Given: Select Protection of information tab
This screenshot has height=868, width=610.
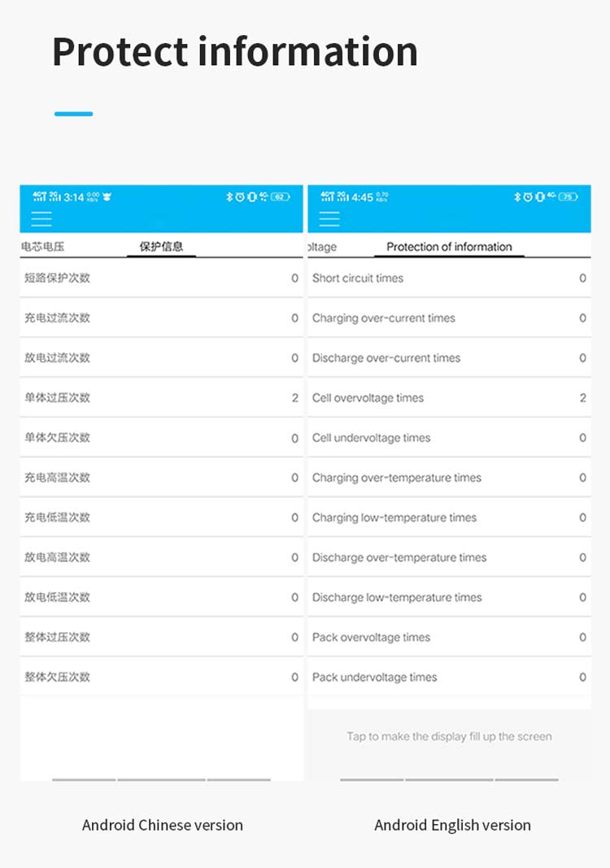Looking at the screenshot, I should click(449, 246).
